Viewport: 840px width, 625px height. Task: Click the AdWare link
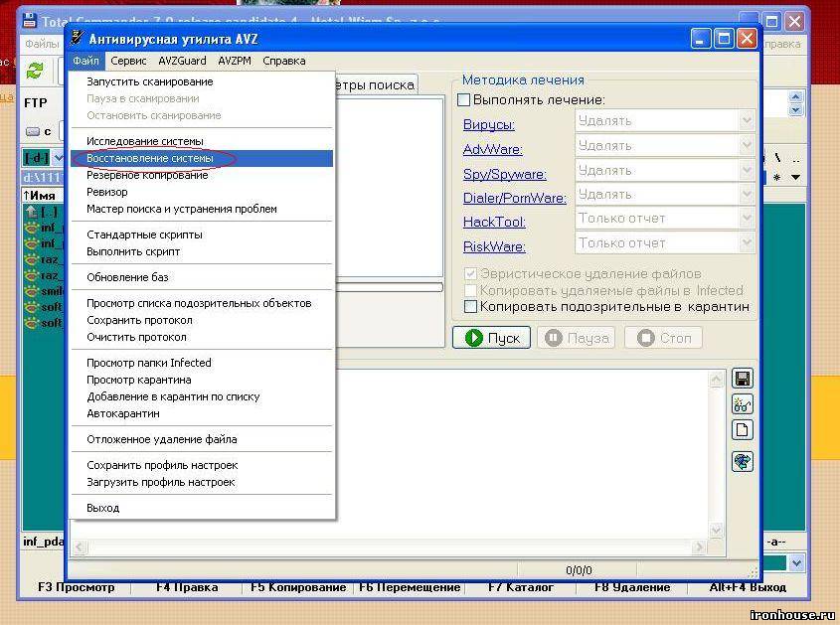pyautogui.click(x=493, y=149)
